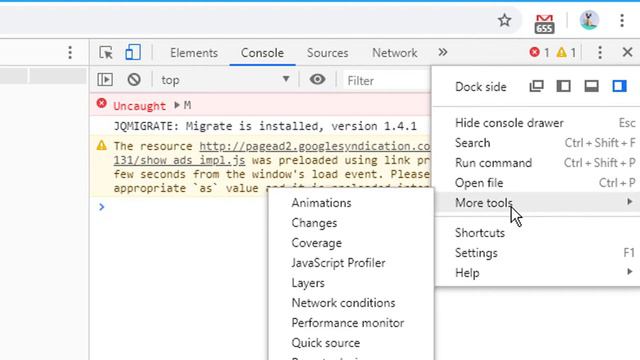Viewport: 640px width, 360px height.
Task: Select Coverage from the More tools submenu
Action: (x=317, y=243)
